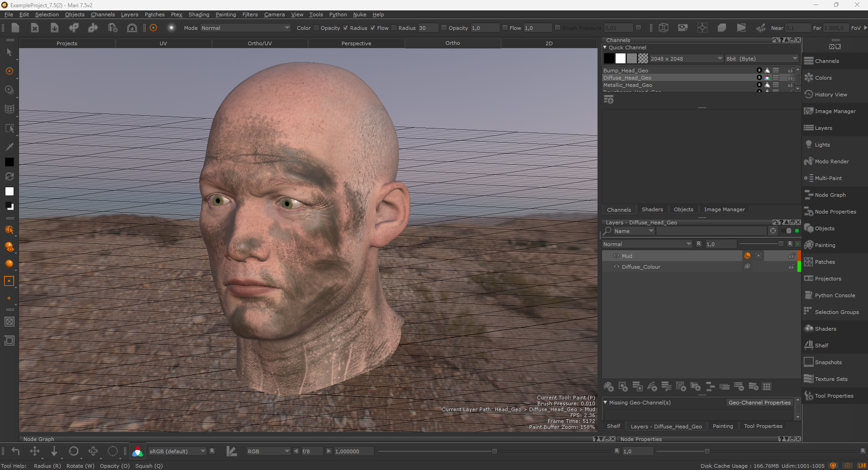This screenshot has width=868, height=470.
Task: Click the eye camera view icon
Action: (x=683, y=28)
